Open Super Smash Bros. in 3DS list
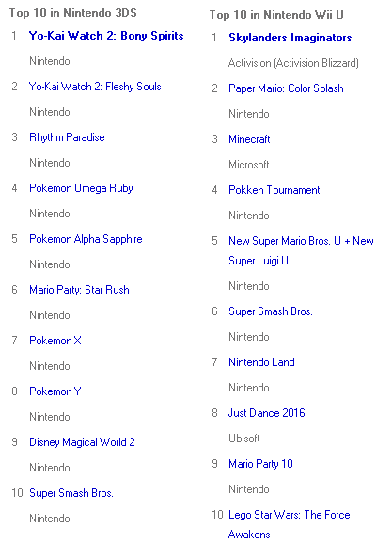This screenshot has height=543, width=392. coord(71,493)
